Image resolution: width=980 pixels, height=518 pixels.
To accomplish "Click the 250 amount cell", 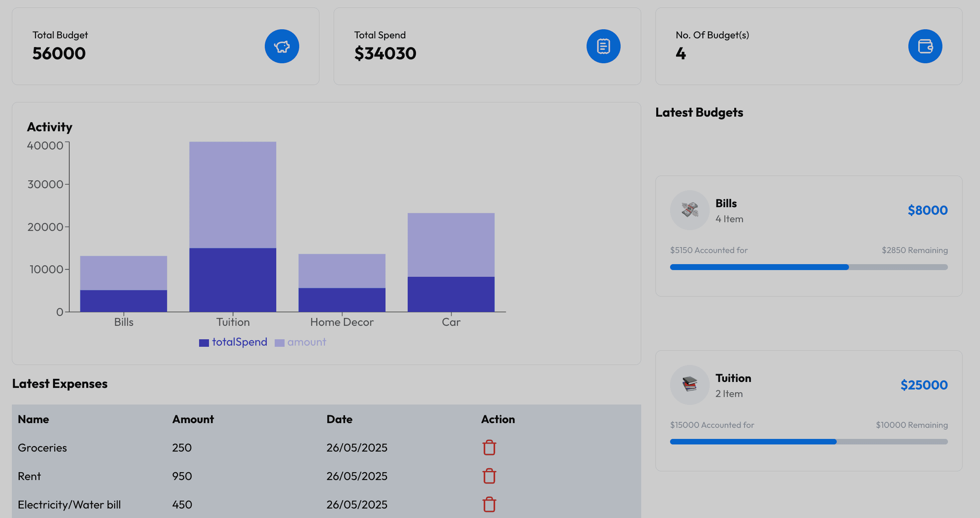I will click(182, 448).
